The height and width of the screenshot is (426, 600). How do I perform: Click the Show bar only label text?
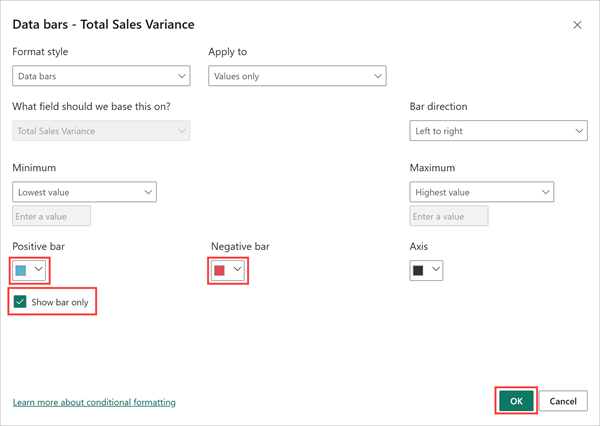tap(60, 302)
